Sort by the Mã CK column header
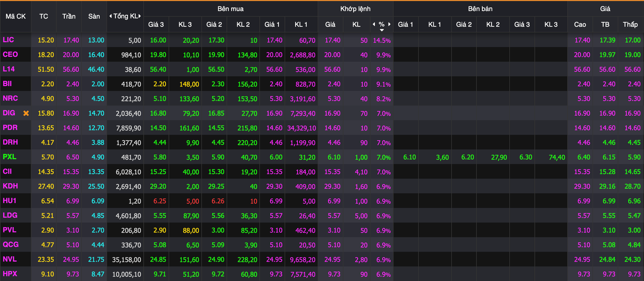 (x=15, y=16)
